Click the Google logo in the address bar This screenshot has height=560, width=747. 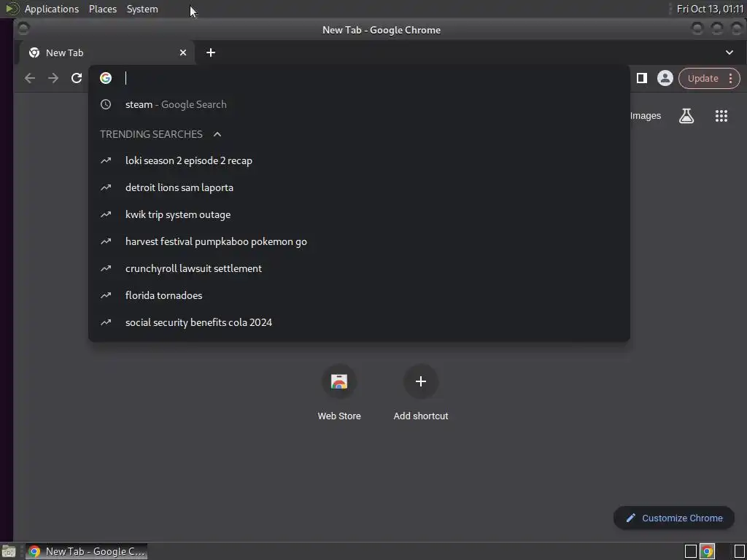(x=106, y=78)
